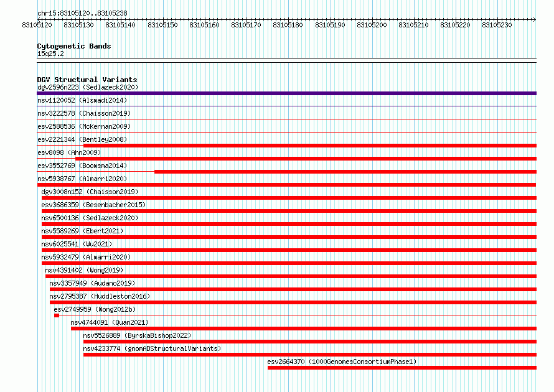This screenshot has width=554, height=392.
Task: Click the 83105180 ruler position label
Action: pyautogui.click(x=288, y=25)
